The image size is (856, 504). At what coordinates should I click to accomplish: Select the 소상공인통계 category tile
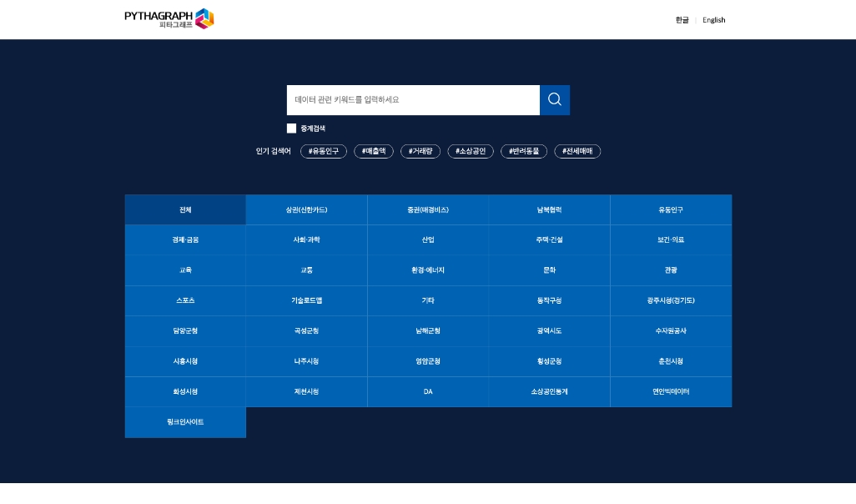click(549, 391)
